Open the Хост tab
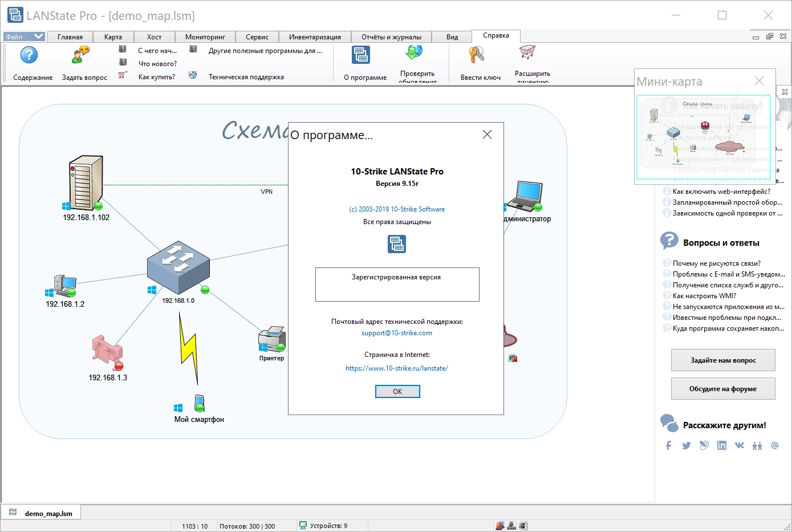Viewport: 792px width, 532px height. tap(154, 37)
